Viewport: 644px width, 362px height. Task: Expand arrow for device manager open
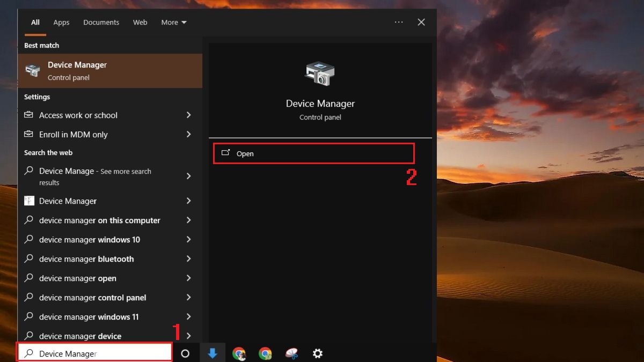click(188, 278)
